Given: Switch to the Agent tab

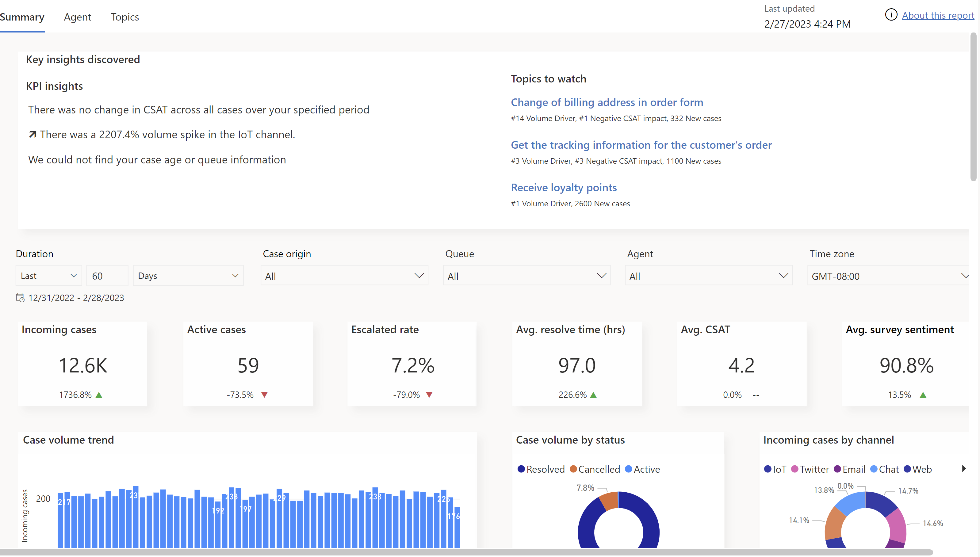Looking at the screenshot, I should [77, 17].
